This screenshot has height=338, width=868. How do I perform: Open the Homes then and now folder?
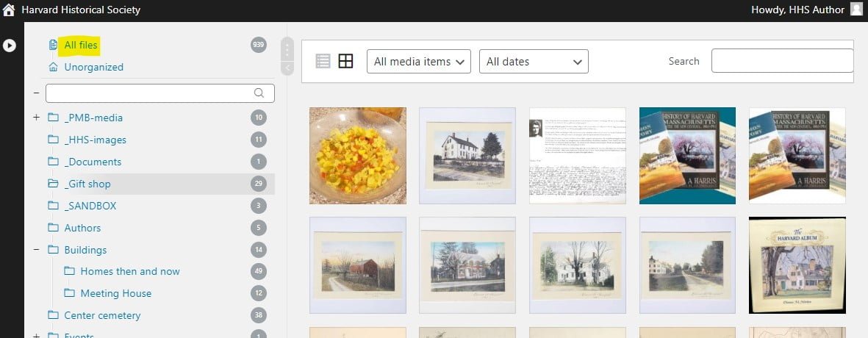pos(129,271)
